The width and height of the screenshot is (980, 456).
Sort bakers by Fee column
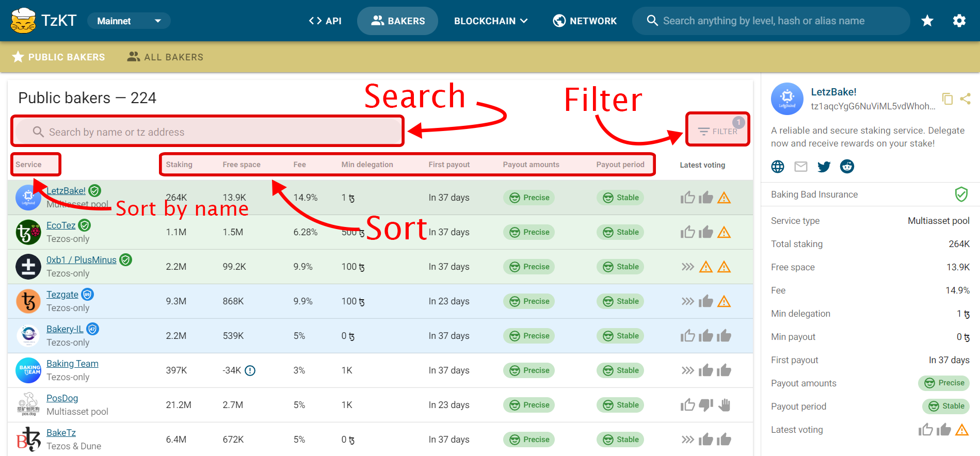[300, 165]
